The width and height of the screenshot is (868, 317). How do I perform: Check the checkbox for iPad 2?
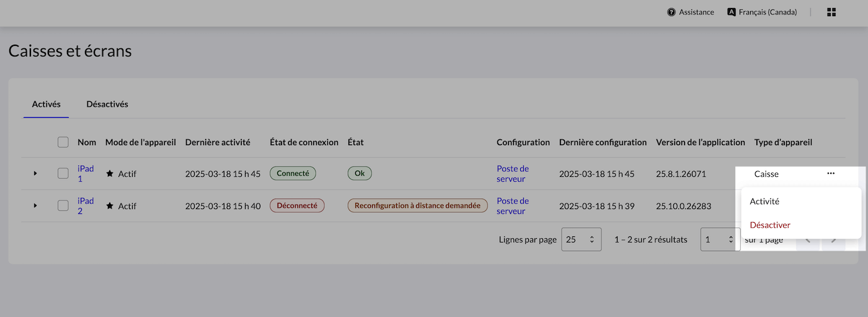[63, 206]
